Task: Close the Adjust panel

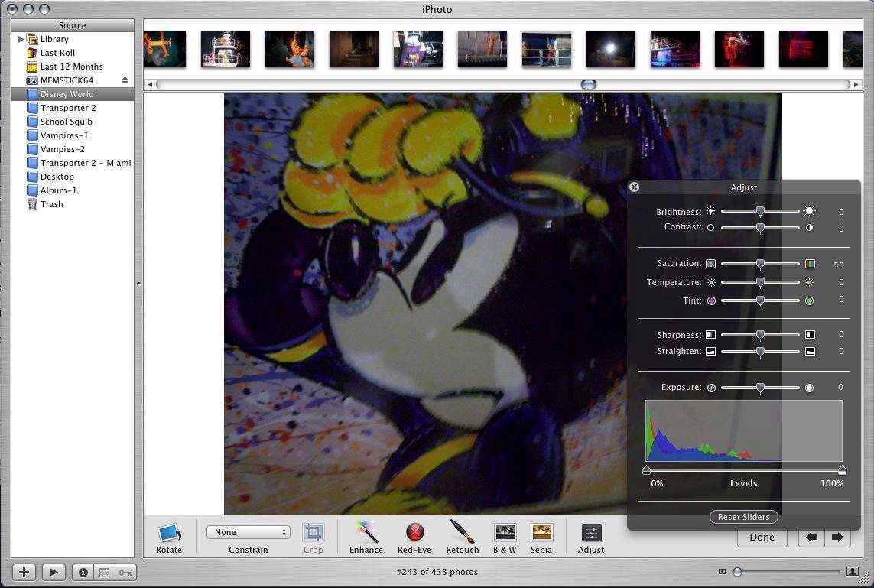Action: coord(635,187)
